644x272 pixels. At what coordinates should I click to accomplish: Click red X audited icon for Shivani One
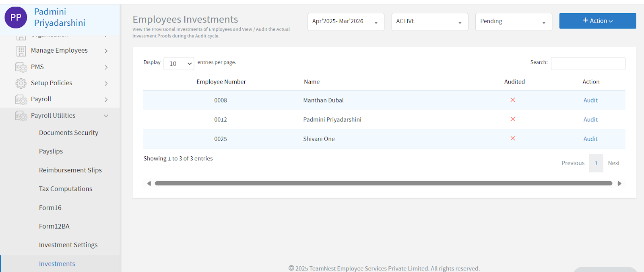coord(513,139)
